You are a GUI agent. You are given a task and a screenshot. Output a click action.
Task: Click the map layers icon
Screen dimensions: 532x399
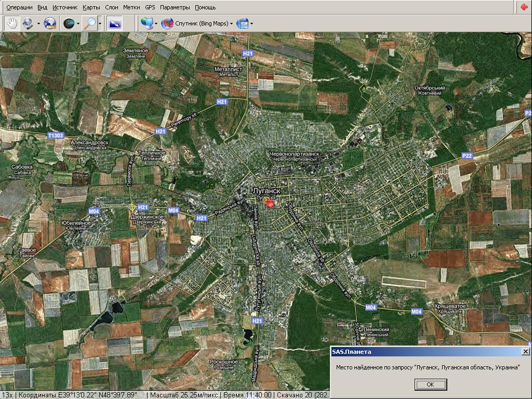click(x=242, y=23)
